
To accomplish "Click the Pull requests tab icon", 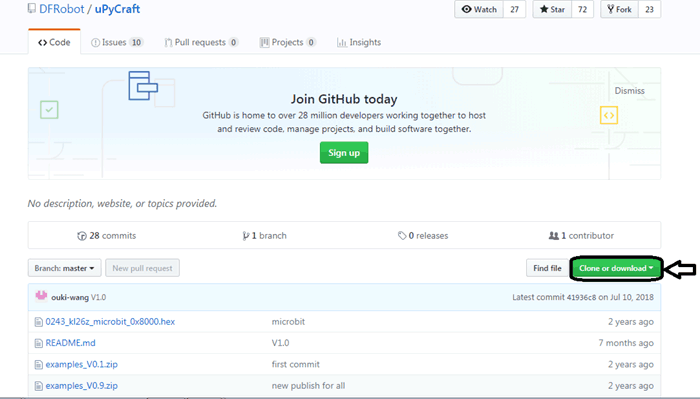I will pyautogui.click(x=168, y=42).
